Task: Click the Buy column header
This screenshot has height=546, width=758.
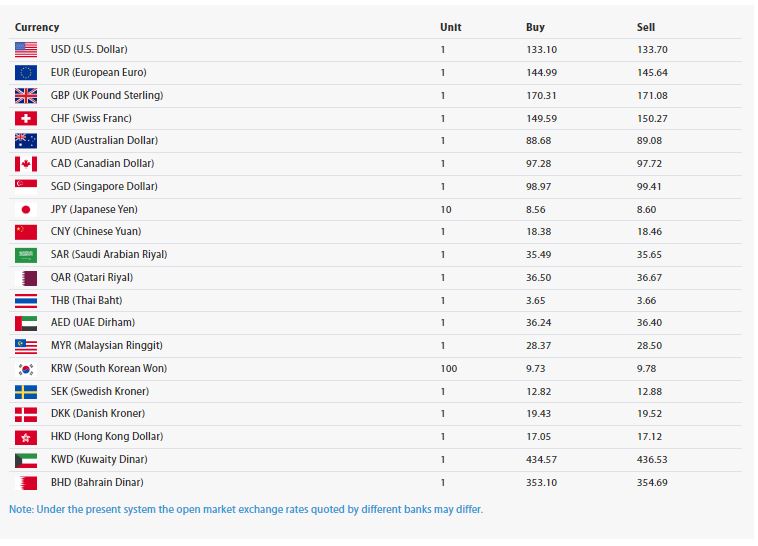Action: (535, 27)
